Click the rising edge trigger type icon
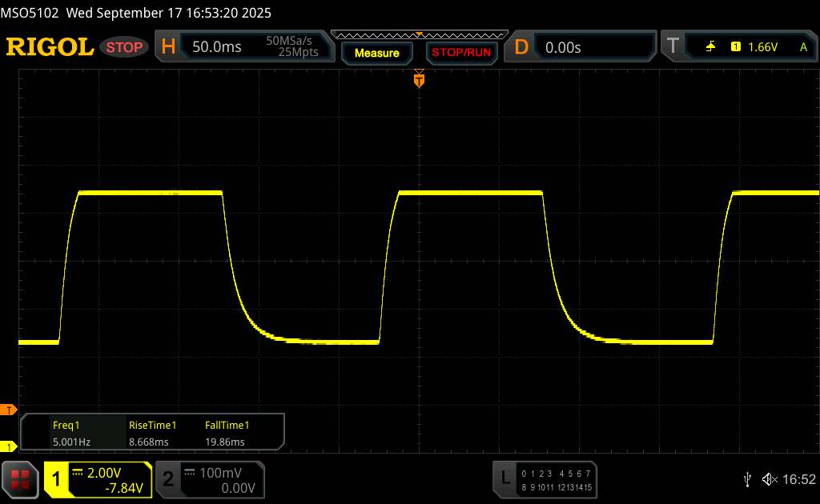 (710, 47)
